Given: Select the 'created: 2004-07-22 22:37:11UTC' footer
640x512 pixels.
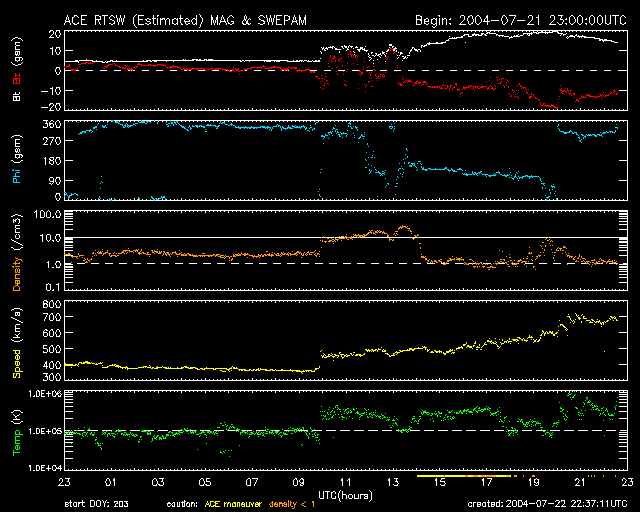Looking at the screenshot, I should click(547, 505).
